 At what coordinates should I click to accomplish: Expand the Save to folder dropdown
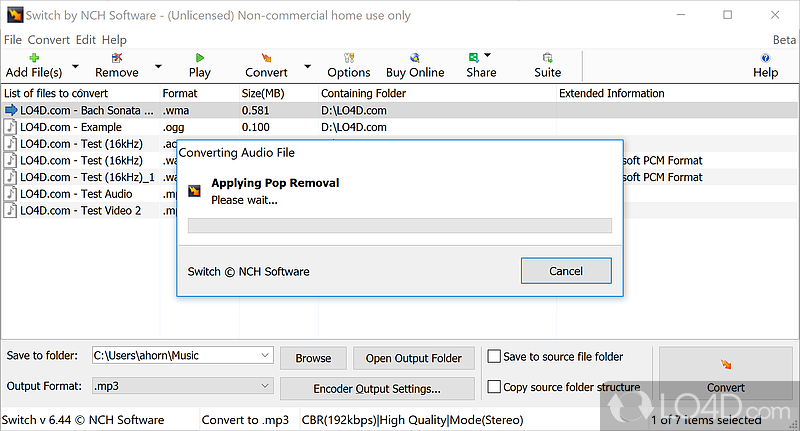[264, 355]
